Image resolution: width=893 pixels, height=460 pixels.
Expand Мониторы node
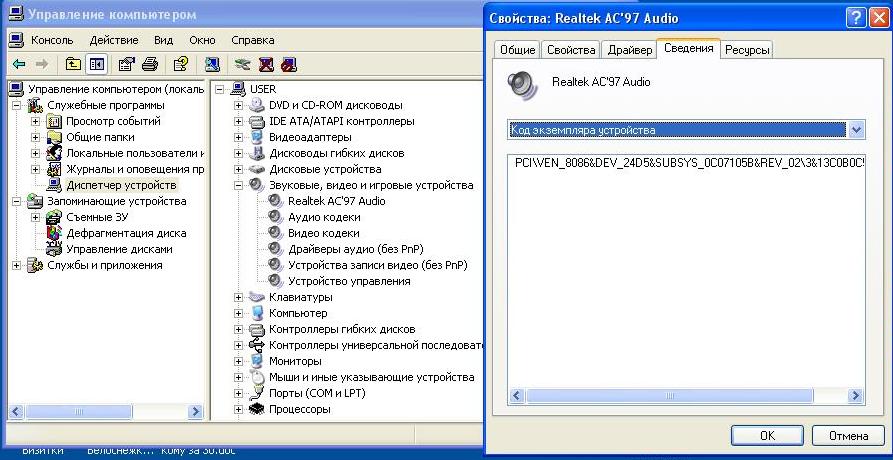pos(239,361)
